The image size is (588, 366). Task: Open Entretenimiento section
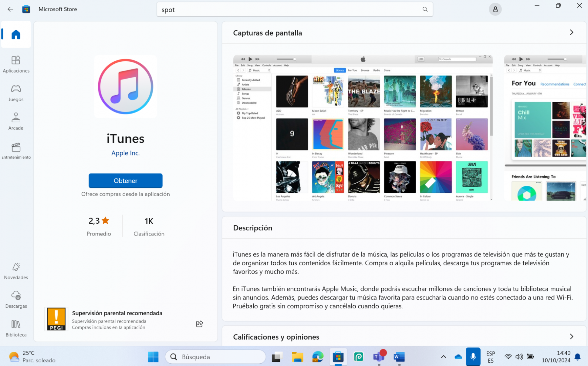click(x=16, y=151)
